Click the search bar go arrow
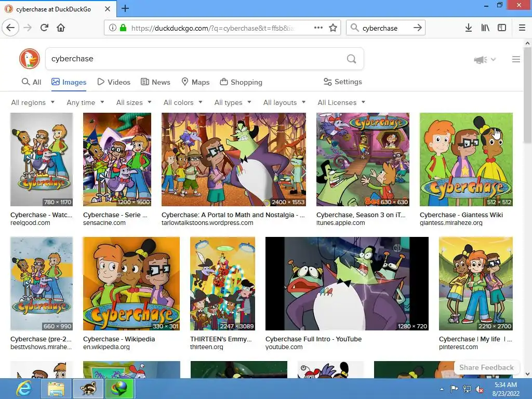 (x=418, y=28)
